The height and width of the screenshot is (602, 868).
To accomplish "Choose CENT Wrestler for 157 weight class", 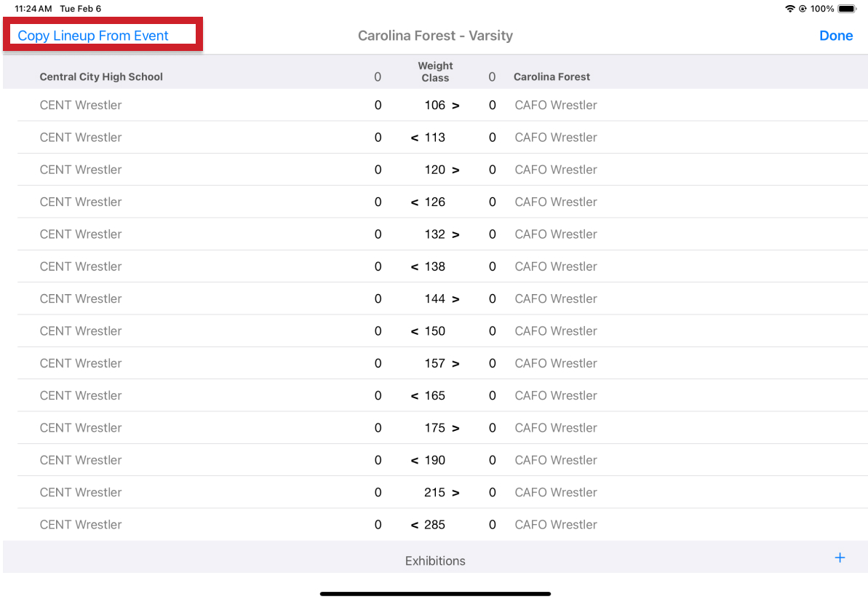I will tap(81, 363).
